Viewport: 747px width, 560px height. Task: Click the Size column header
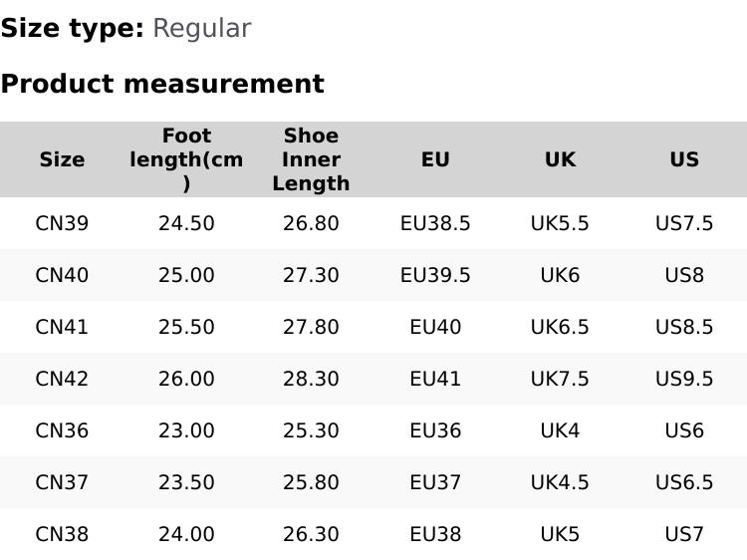pyautogui.click(x=62, y=159)
